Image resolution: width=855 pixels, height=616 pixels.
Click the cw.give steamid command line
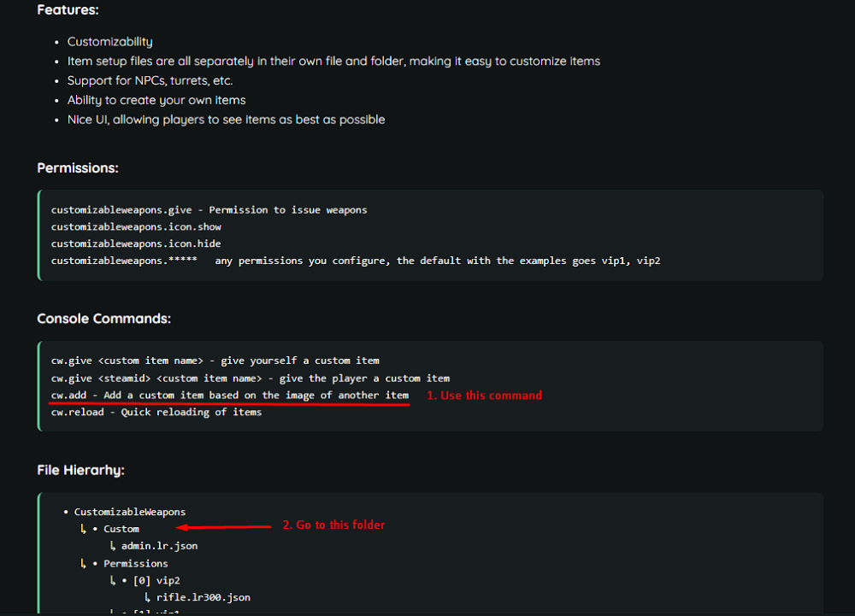[x=250, y=378]
